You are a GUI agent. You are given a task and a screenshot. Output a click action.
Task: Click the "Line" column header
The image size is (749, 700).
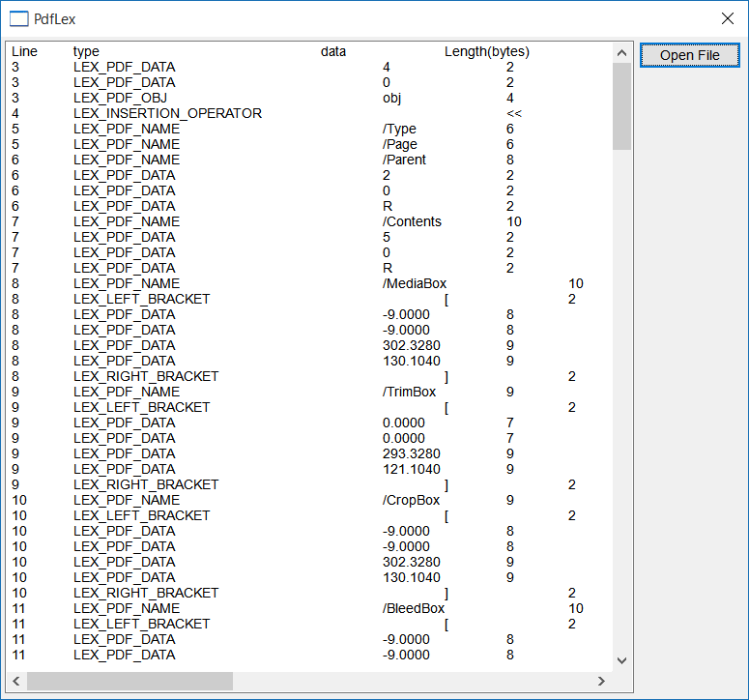[24, 51]
